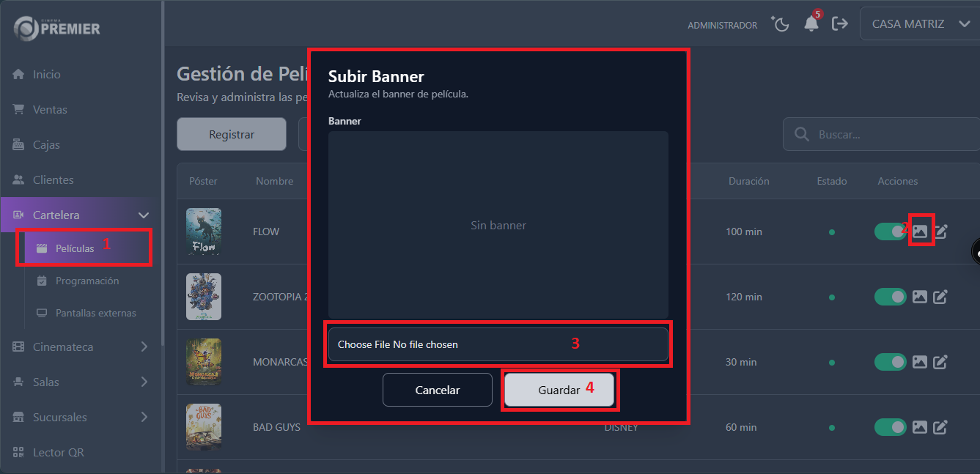This screenshot has height=474, width=980.
Task: Open Ventas from the sidebar menu
Action: [x=50, y=110]
